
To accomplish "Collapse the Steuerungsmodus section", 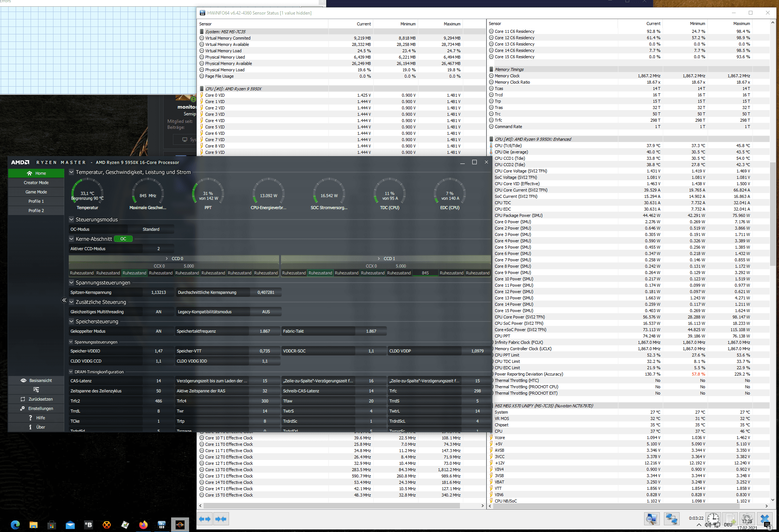I will (x=72, y=220).
